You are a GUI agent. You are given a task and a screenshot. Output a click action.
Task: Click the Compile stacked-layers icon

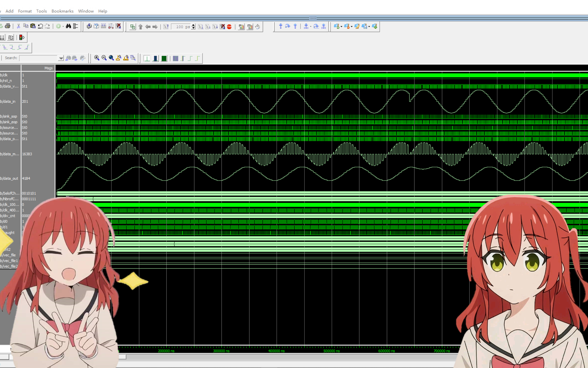(x=89, y=26)
